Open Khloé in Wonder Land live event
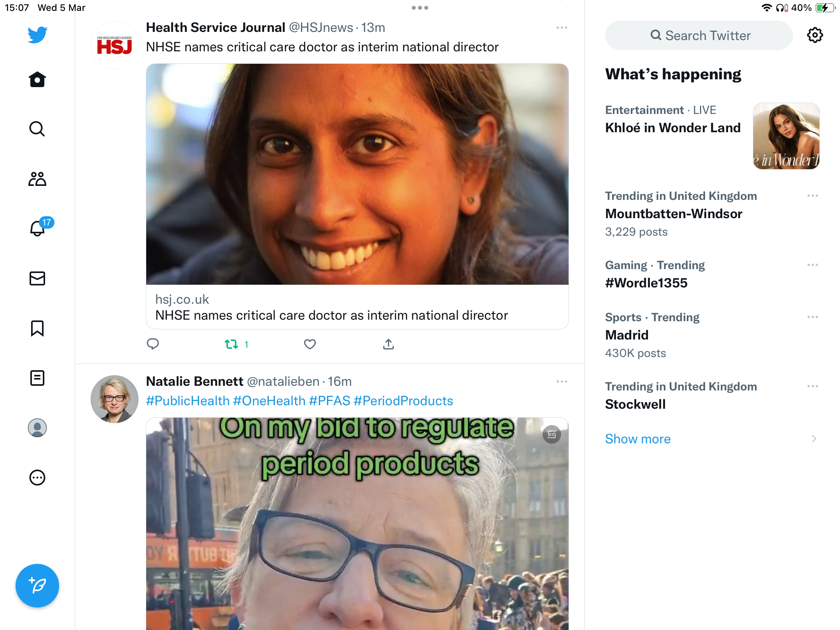The image size is (840, 630). tap(673, 128)
